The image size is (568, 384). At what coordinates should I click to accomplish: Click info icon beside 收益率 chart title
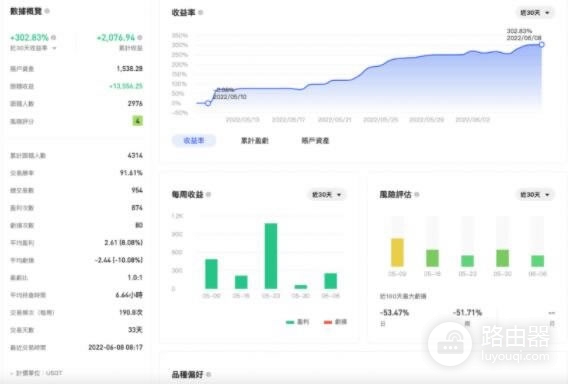pos(201,12)
